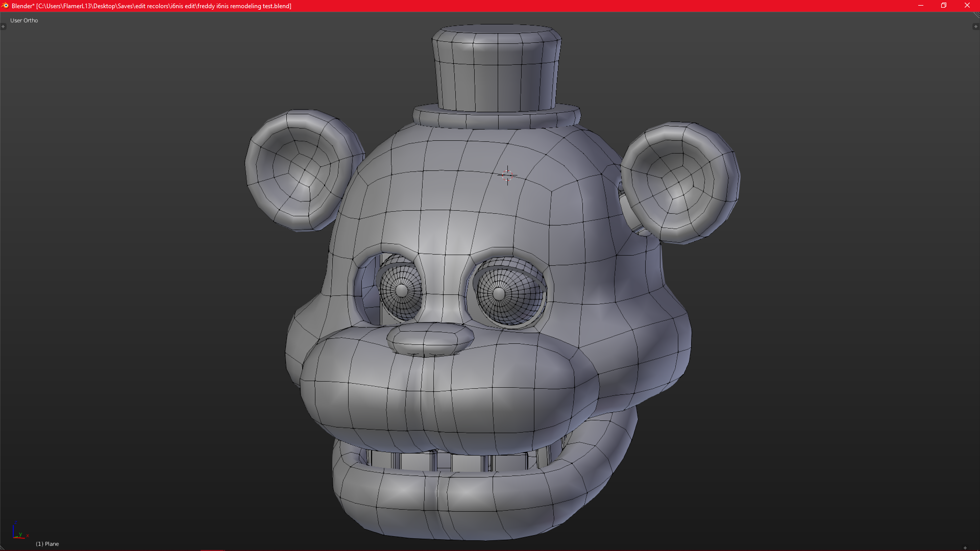
Task: Click the file path in the title bar
Action: 163,6
